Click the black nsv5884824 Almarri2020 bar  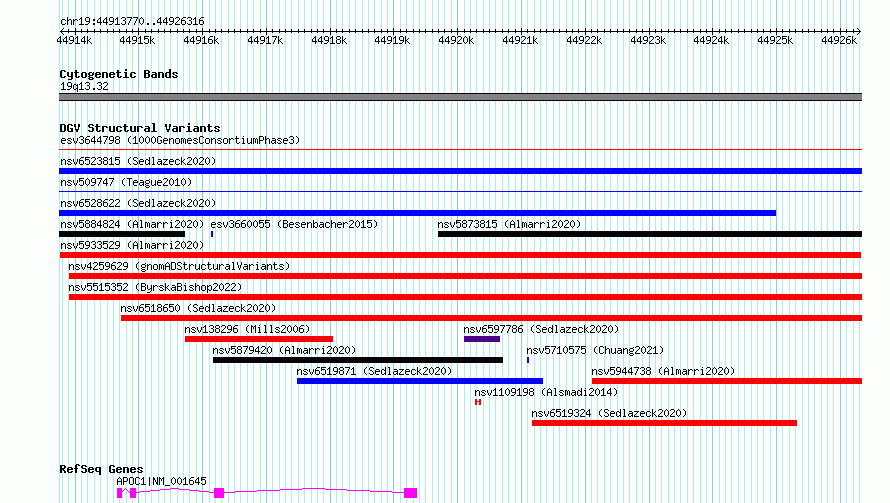[x=122, y=234]
